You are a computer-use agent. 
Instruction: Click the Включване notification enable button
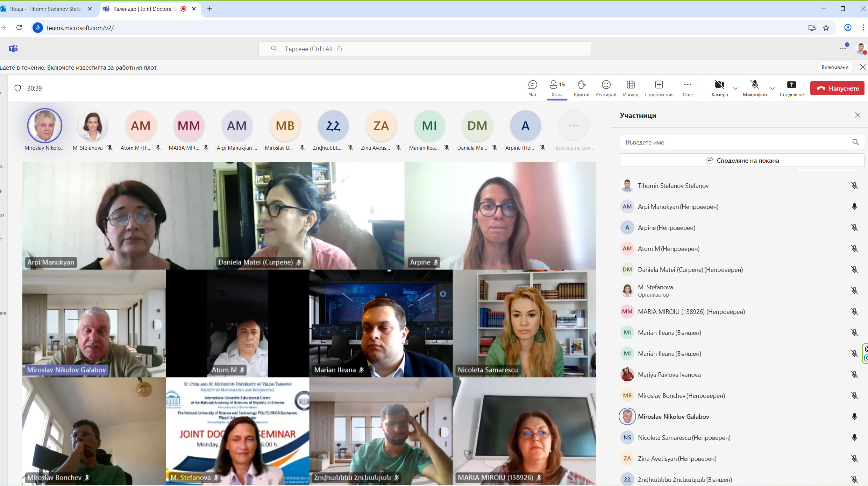click(x=834, y=68)
